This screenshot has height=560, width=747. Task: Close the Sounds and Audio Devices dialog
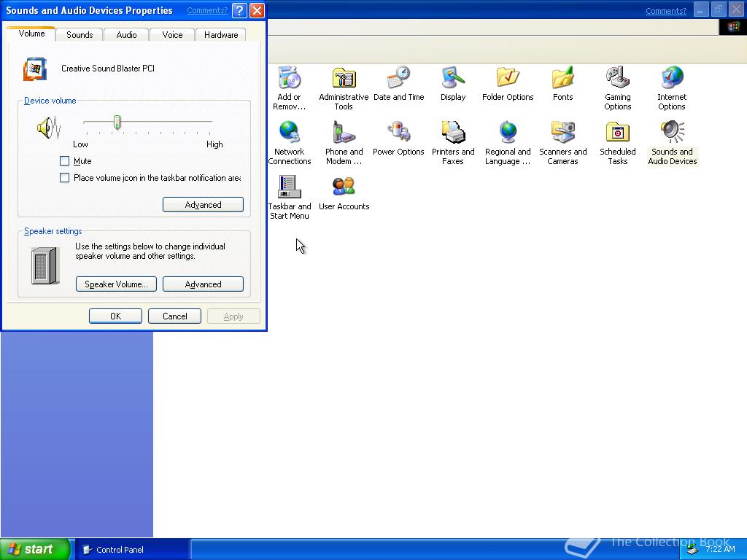257,10
